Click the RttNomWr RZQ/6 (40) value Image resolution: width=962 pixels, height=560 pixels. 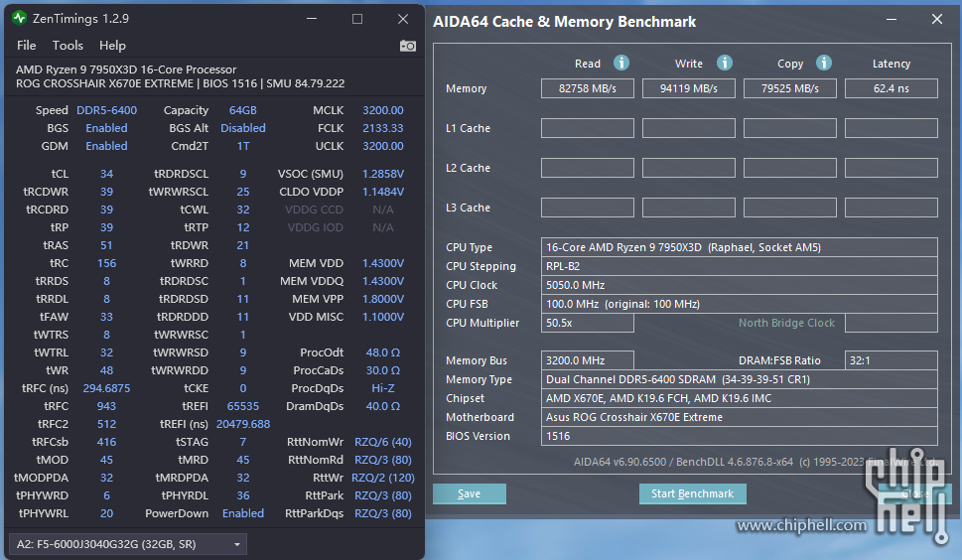(383, 442)
